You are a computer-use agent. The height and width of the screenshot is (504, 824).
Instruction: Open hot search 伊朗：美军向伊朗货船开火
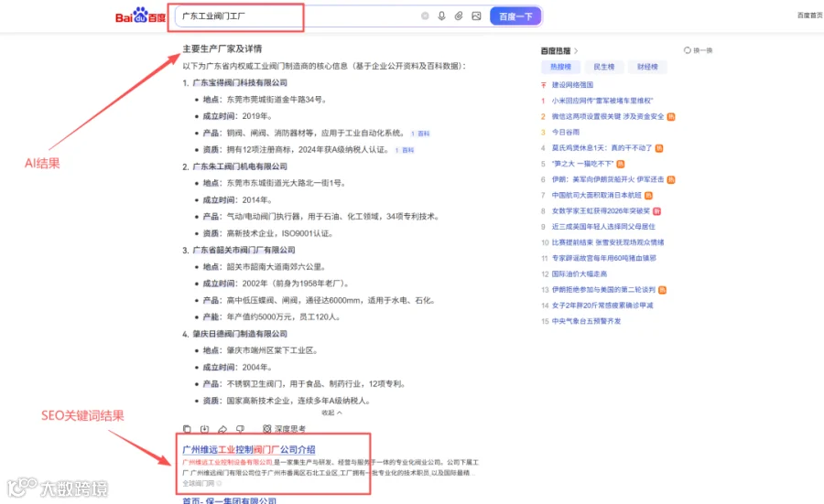[608, 179]
